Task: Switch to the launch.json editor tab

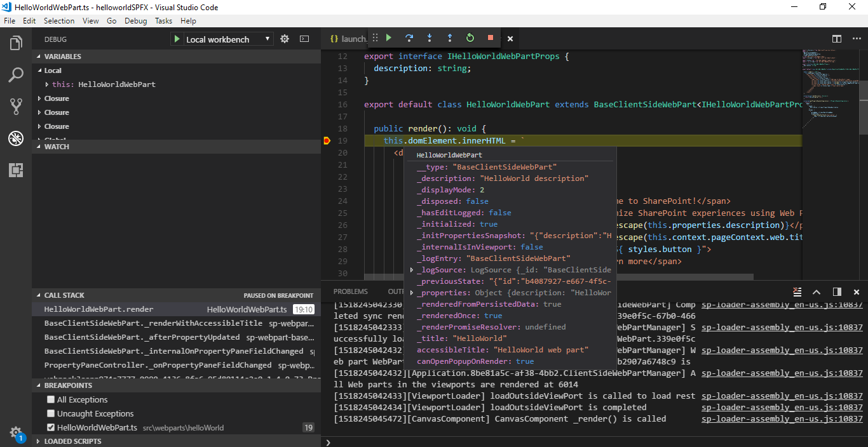Action: 347,39
